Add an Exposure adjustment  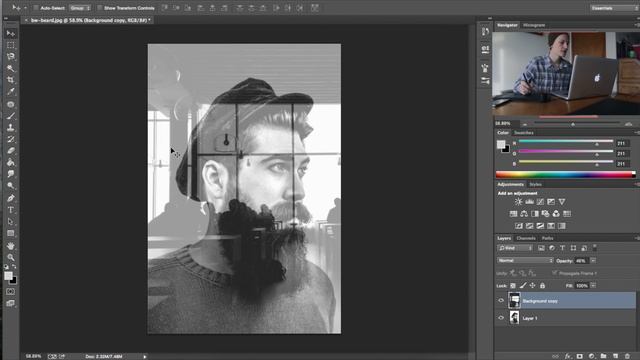[x=551, y=202]
